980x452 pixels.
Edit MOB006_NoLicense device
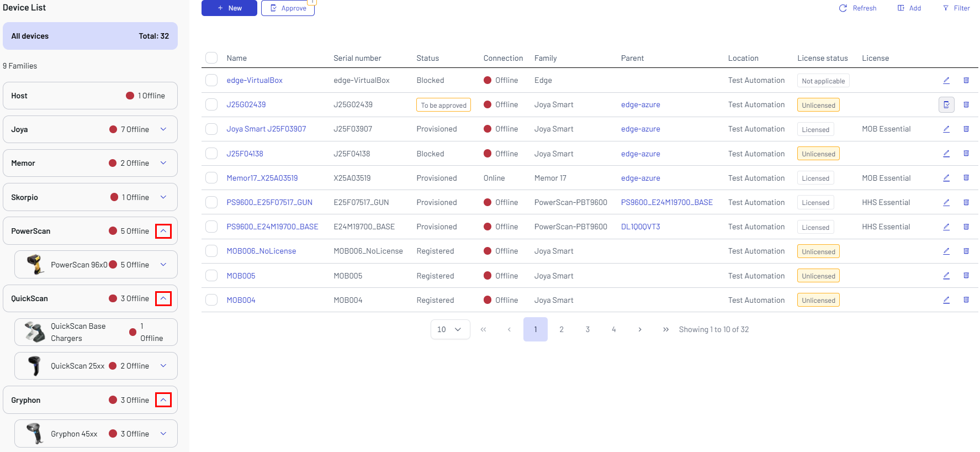[946, 251]
